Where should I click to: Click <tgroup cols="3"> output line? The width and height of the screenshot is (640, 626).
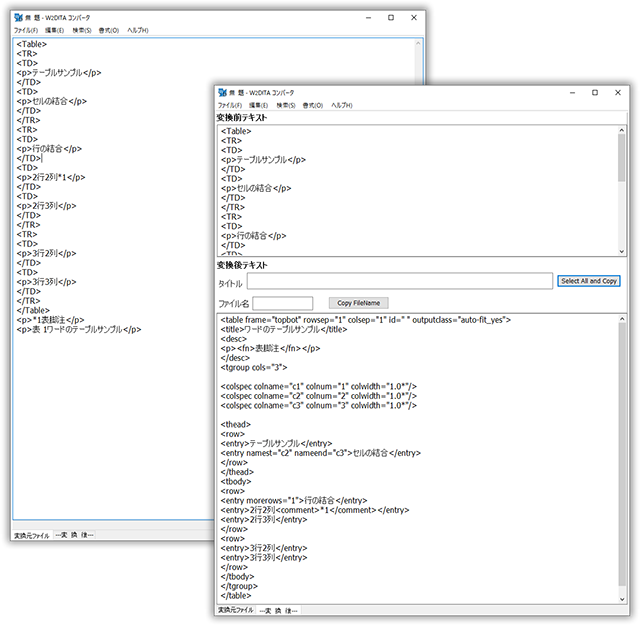254,368
